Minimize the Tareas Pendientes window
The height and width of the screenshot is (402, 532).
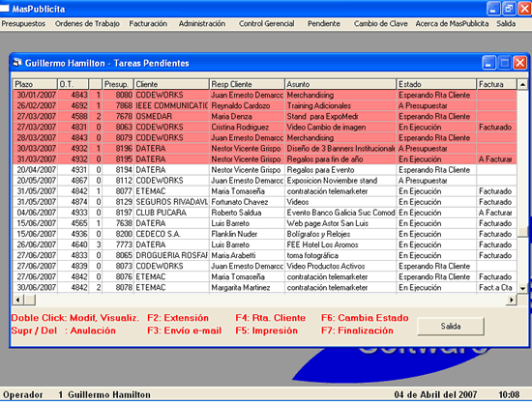[488, 63]
